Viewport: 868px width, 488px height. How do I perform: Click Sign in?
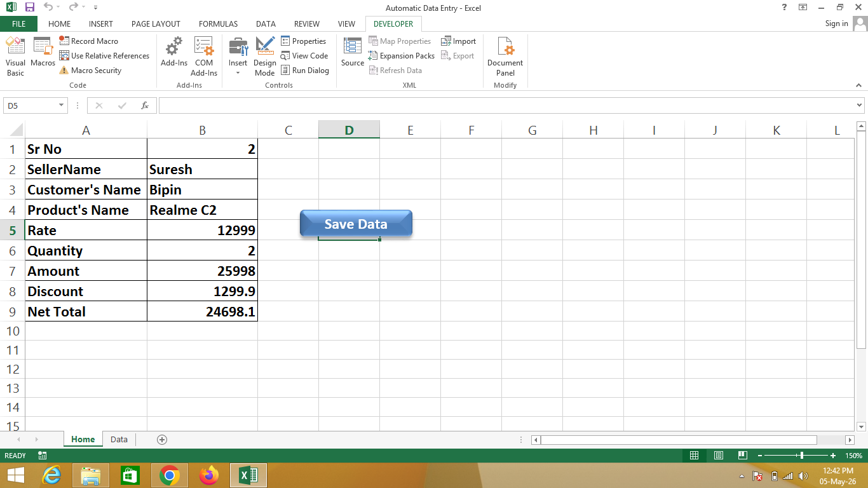[836, 24]
